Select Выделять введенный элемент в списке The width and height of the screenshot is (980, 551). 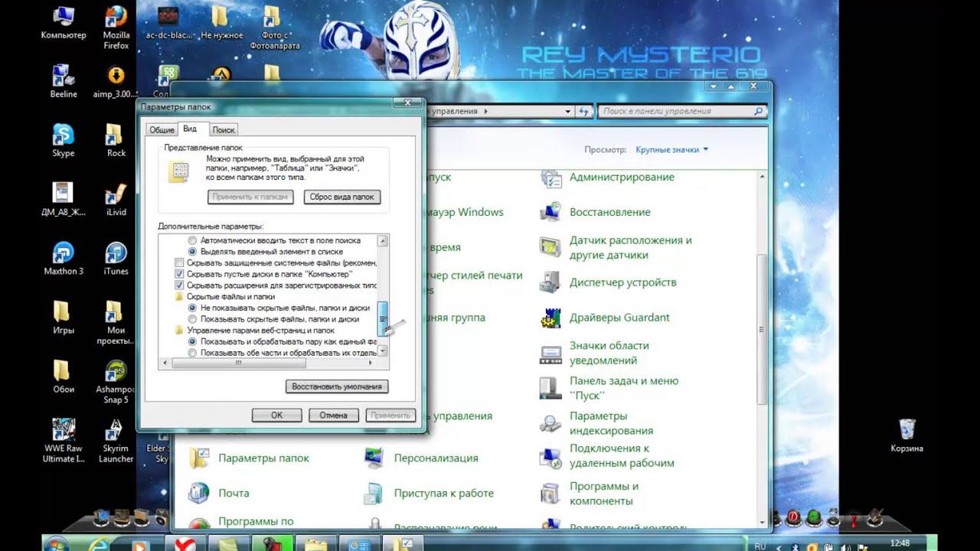(192, 251)
